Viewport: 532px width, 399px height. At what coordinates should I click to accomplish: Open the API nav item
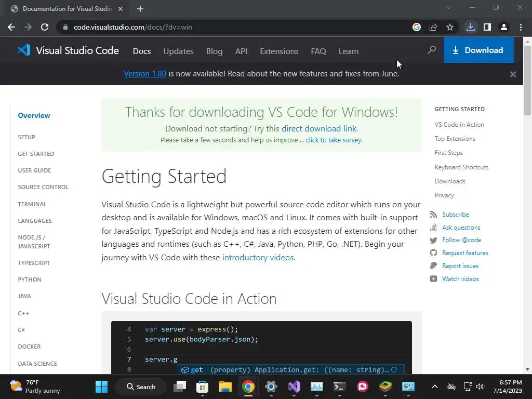point(241,51)
